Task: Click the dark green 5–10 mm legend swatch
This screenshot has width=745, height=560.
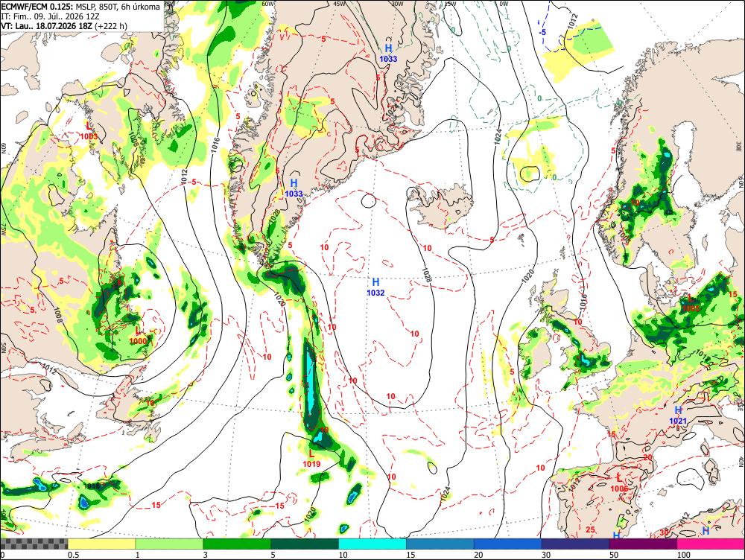Action: pyautogui.click(x=305, y=544)
